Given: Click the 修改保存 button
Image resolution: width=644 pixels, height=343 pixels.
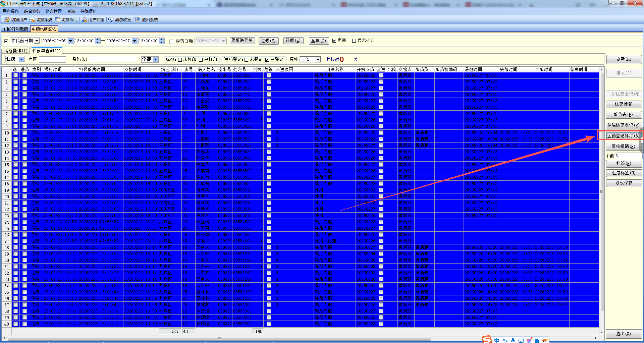Looking at the screenshot, I should pos(624,183).
